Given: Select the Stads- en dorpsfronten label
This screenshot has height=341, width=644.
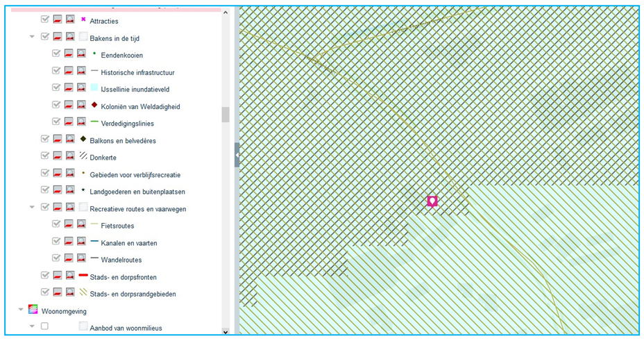Looking at the screenshot, I should 124,277.
